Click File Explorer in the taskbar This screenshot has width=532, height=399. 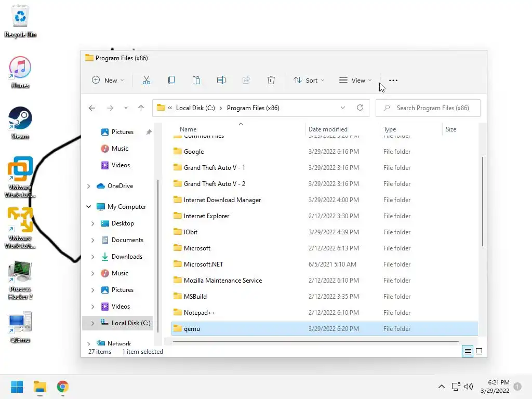(40, 387)
